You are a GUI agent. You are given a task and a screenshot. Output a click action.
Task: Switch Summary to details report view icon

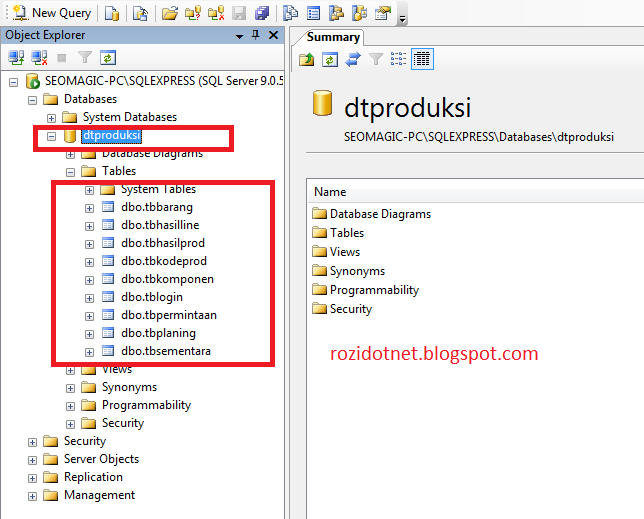pyautogui.click(x=422, y=59)
